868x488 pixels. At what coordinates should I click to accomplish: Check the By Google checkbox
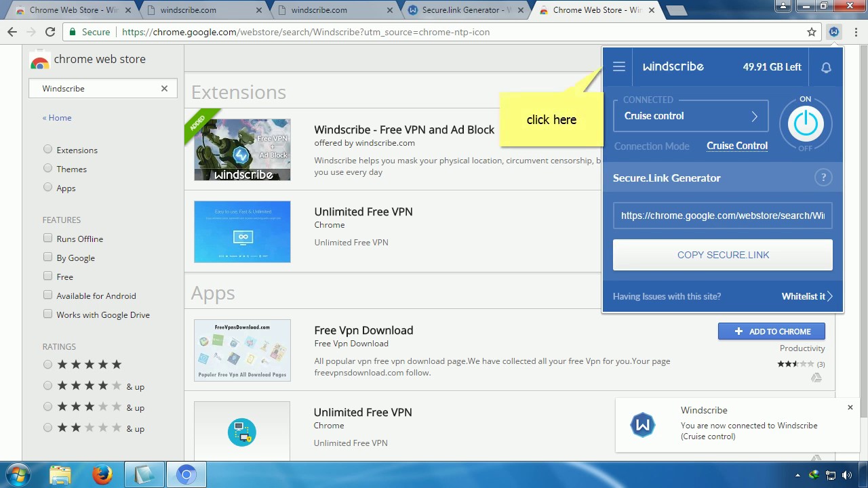click(47, 257)
